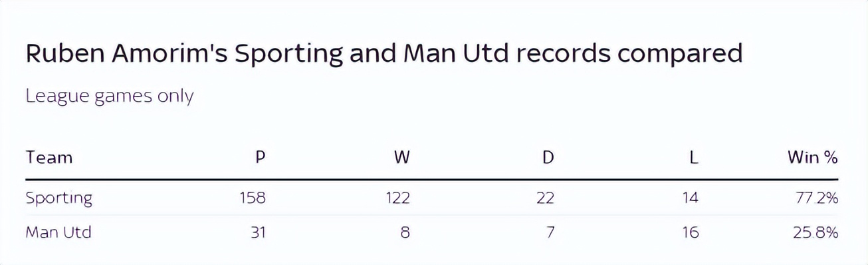
Task: Click the Team column header
Action: pyautogui.click(x=49, y=158)
